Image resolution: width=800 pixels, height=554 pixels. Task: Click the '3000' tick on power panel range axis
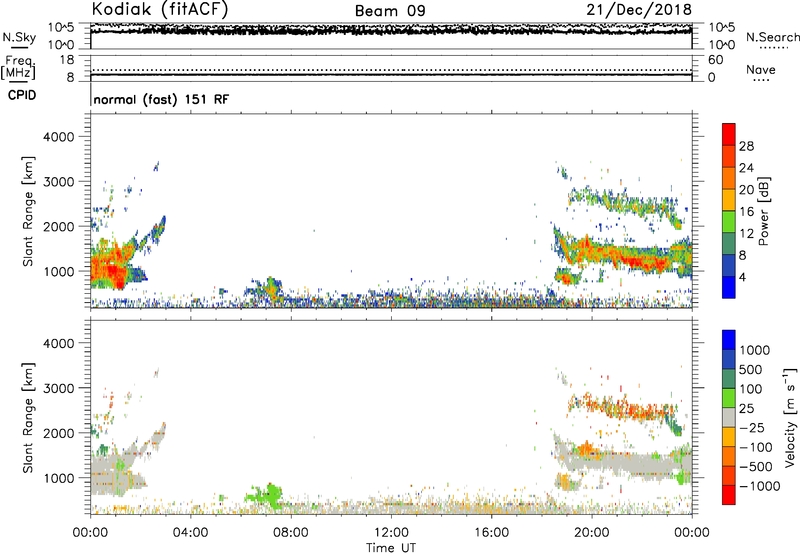click(58, 182)
